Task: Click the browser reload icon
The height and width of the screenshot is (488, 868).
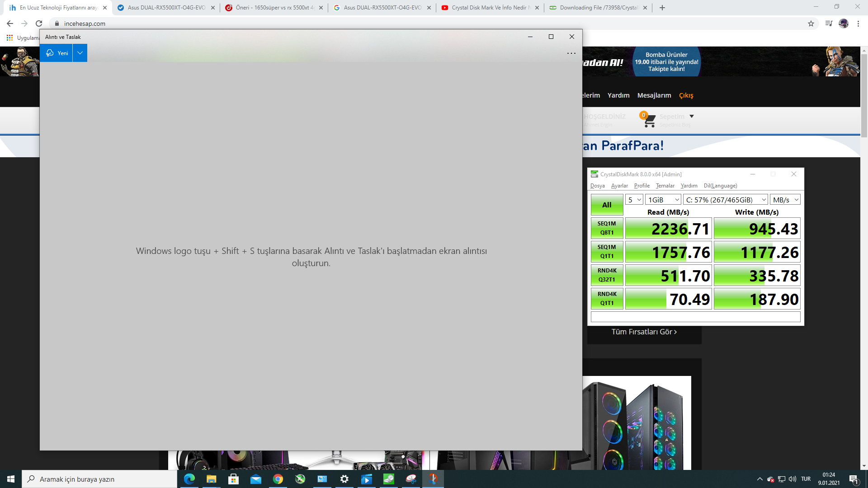Action: (x=39, y=23)
